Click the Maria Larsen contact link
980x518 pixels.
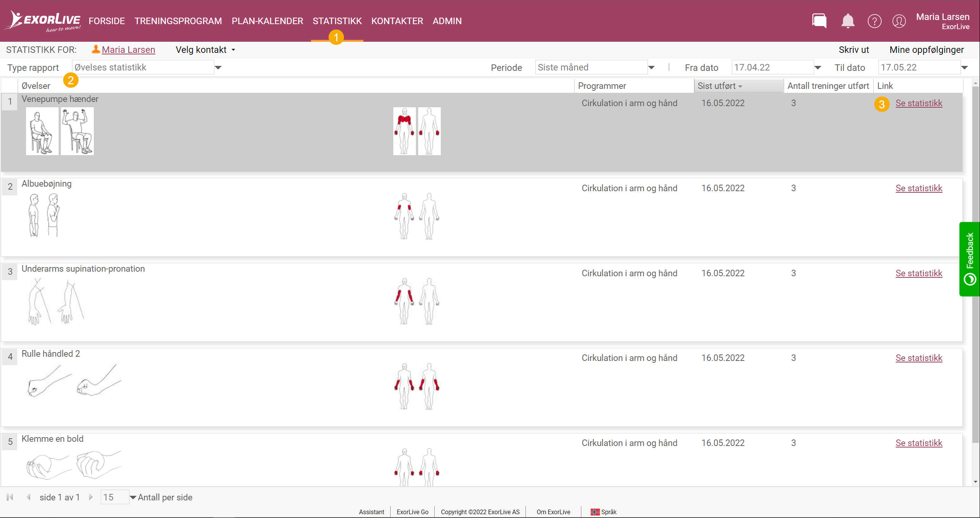[x=128, y=50]
